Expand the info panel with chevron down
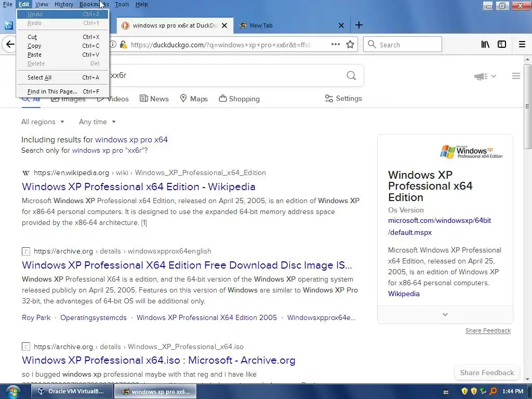 [445, 314]
